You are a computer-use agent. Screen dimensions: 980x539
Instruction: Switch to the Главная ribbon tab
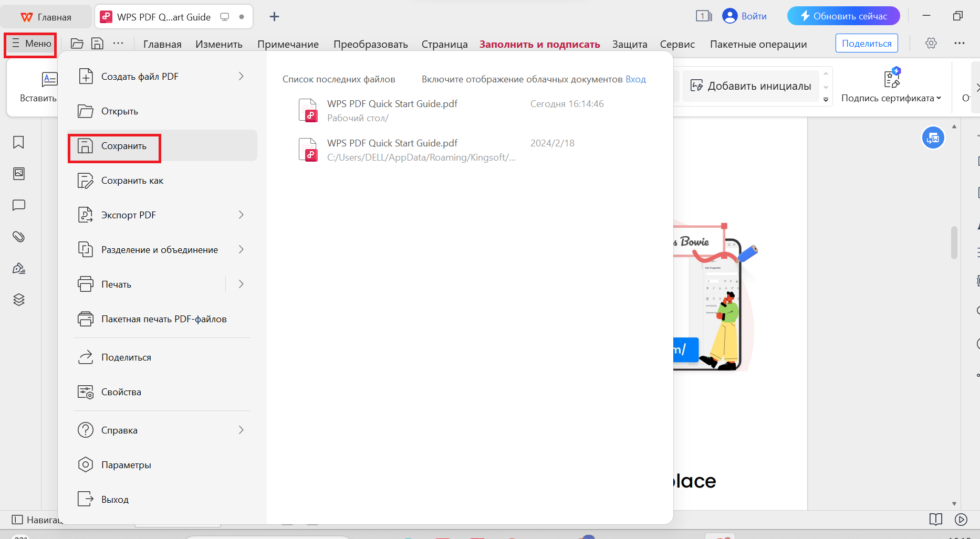pyautogui.click(x=162, y=44)
